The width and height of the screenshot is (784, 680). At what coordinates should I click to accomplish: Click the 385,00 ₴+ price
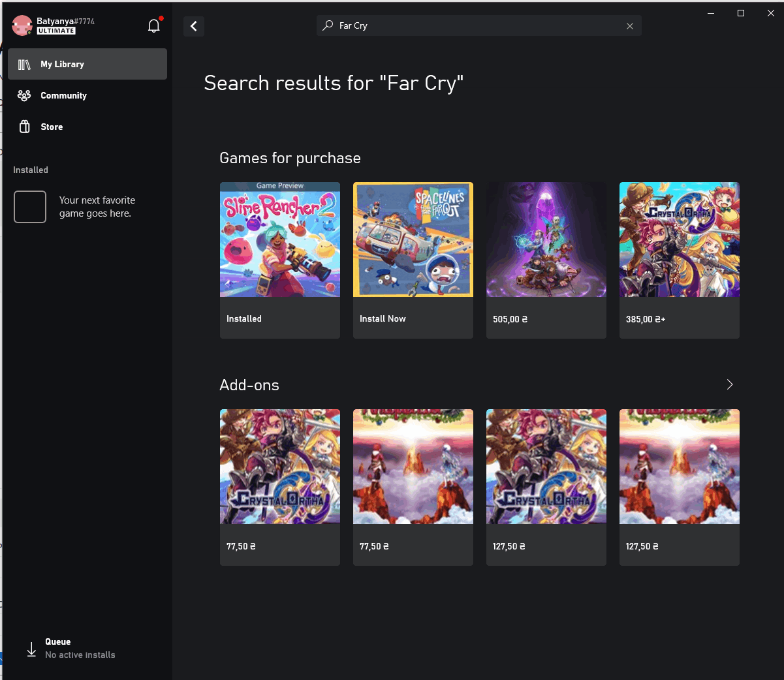coord(646,319)
